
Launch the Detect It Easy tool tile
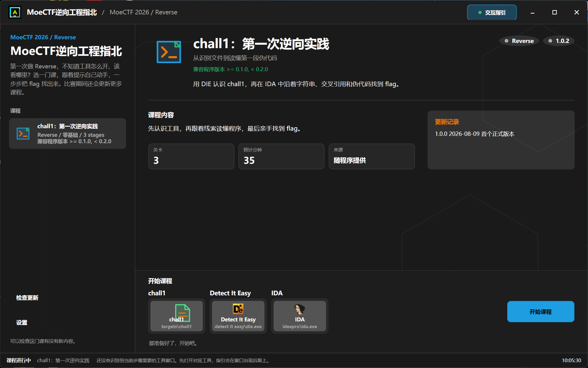point(238,316)
